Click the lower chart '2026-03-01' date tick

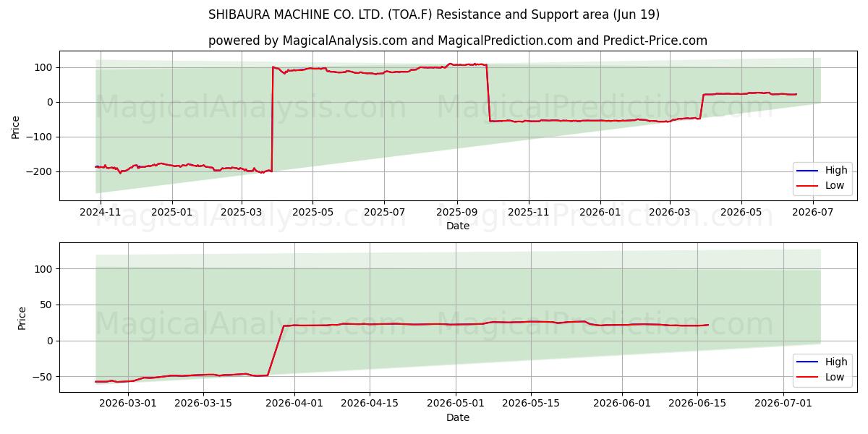coord(128,403)
